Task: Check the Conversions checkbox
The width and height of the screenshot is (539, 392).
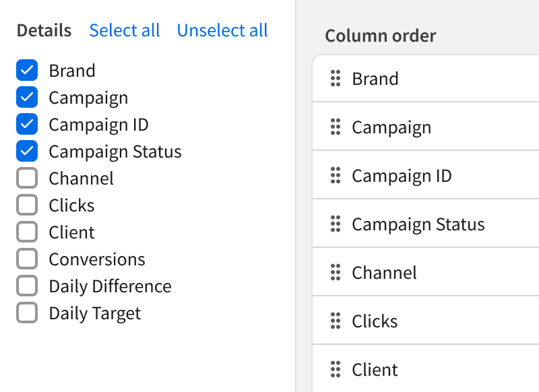Action: coord(27,259)
